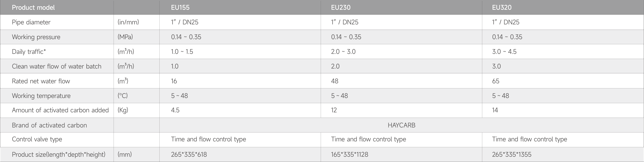This screenshot has width=644, height=162.
Task: Click the Pipe diameter row label
Action: [x=31, y=22]
